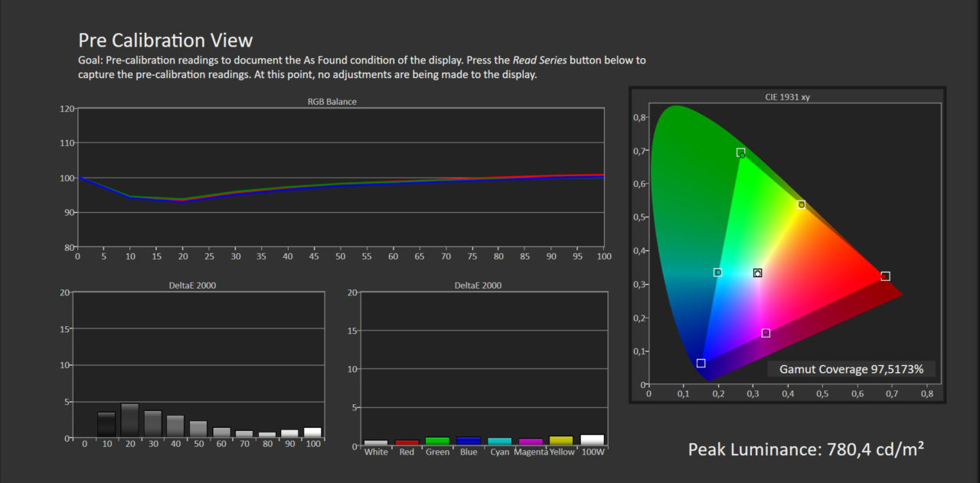Click the 100 percent grayscale DeltaE bar
Image resolution: width=980 pixels, height=483 pixels.
pyautogui.click(x=312, y=432)
